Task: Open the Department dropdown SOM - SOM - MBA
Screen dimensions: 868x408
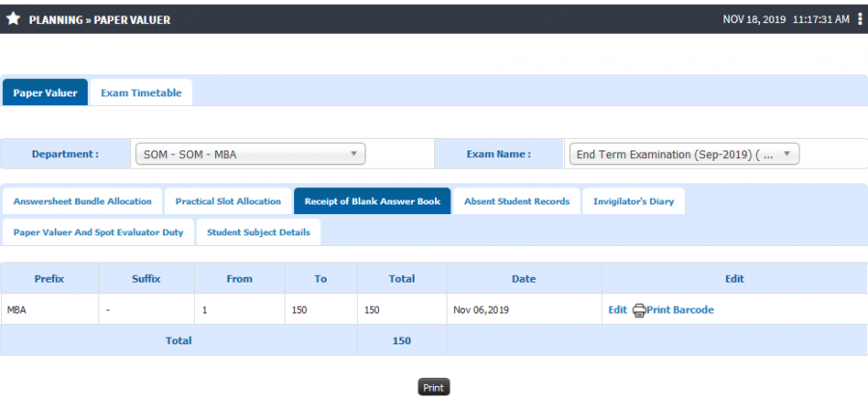Action: click(250, 154)
